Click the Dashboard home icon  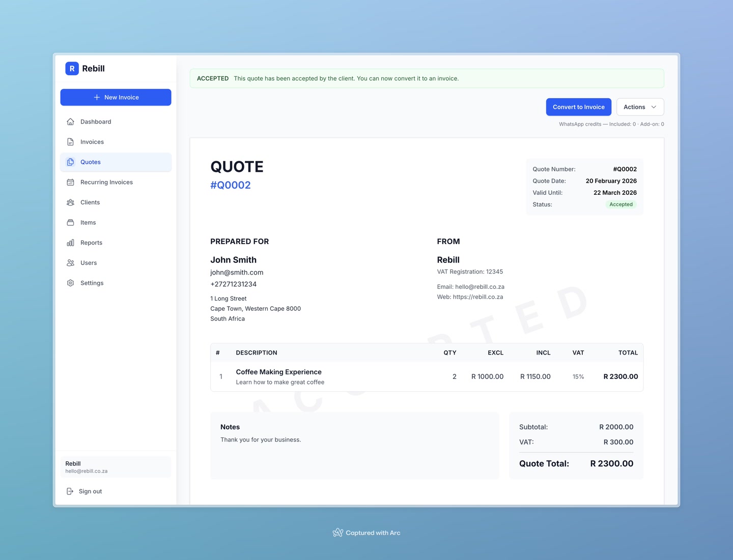[70, 122]
